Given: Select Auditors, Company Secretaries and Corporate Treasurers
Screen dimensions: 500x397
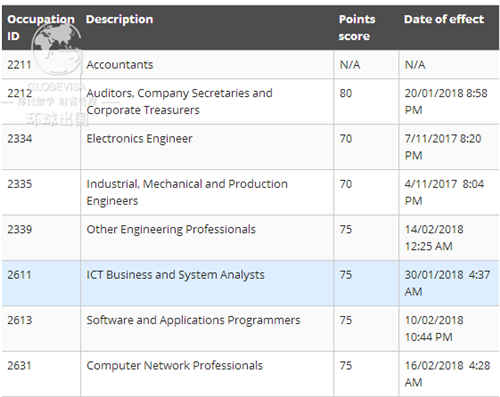Looking at the screenshot, I should [179, 101].
